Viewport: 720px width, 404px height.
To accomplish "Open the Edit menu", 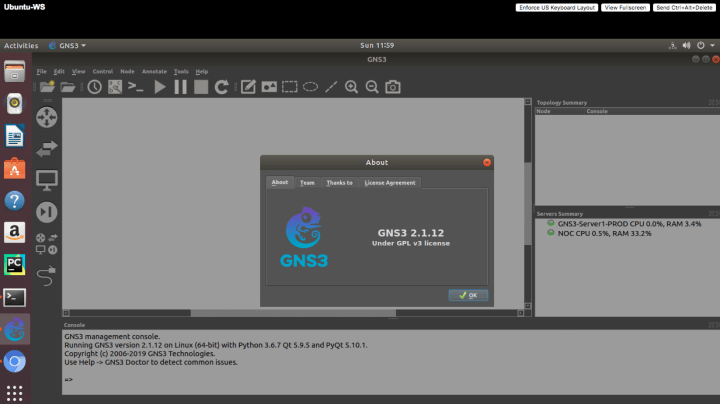I will tap(59, 72).
